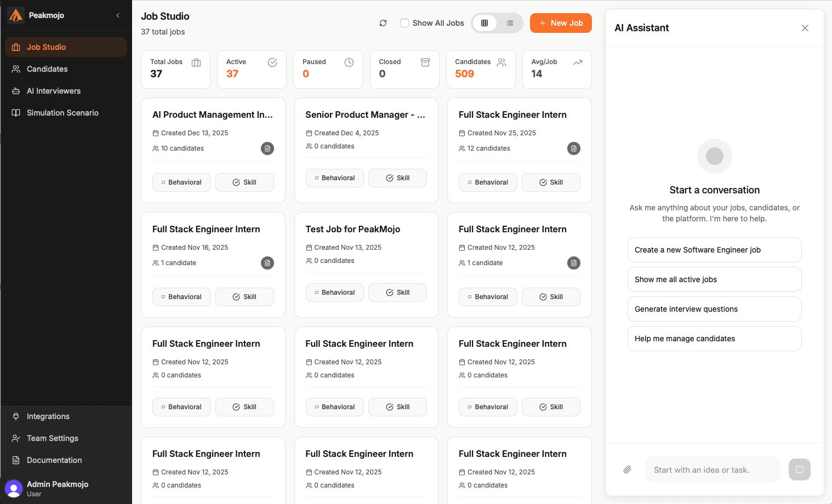Click the Paused clock icon
The width and height of the screenshot is (832, 504).
pyautogui.click(x=349, y=62)
